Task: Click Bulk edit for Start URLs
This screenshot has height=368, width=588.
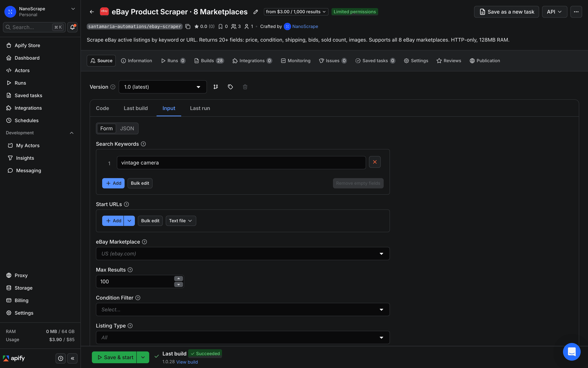Action: [150, 221]
